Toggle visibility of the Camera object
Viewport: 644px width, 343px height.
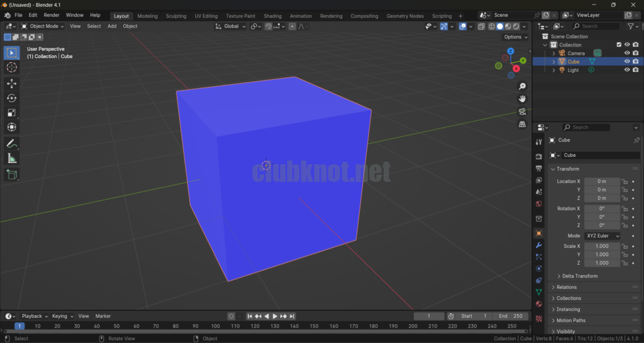pos(626,53)
